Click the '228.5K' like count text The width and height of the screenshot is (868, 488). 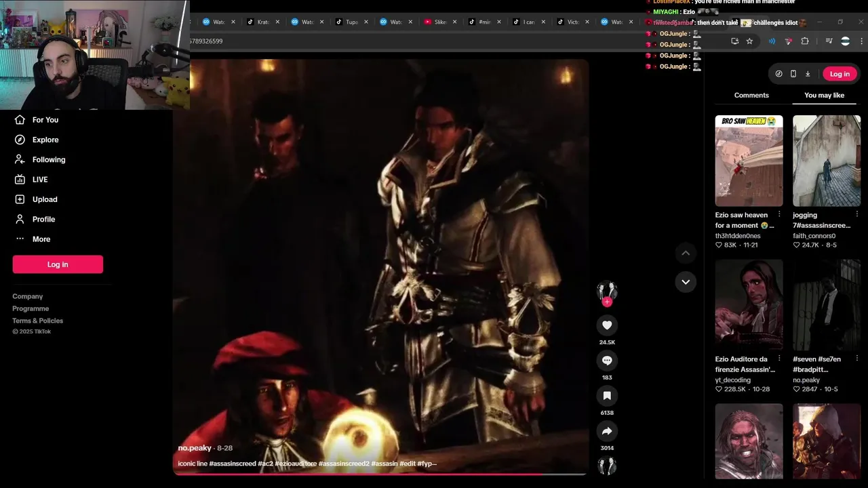(x=735, y=390)
